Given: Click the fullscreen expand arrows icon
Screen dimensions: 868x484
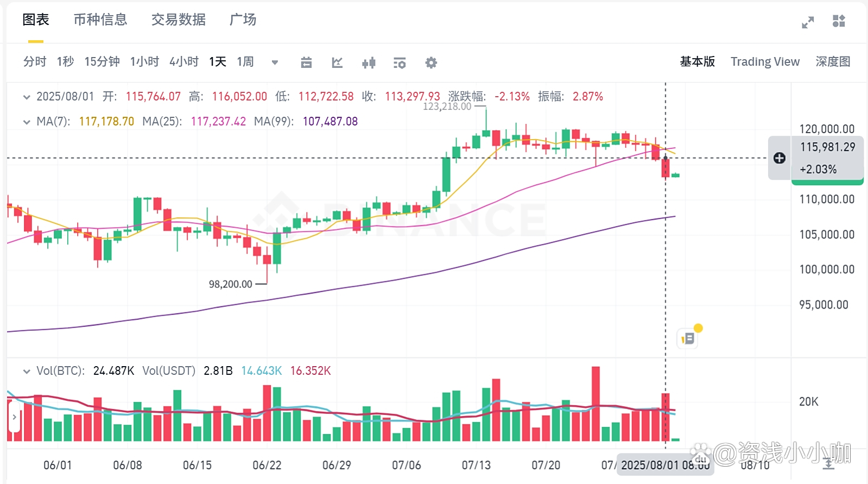Looking at the screenshot, I should tap(808, 22).
